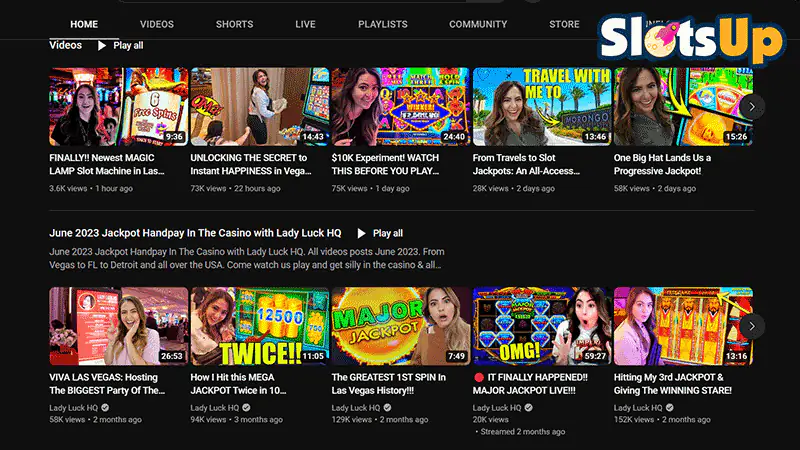Click the 'Streamed 2 months ago' text
800x450 pixels.
pos(522,432)
